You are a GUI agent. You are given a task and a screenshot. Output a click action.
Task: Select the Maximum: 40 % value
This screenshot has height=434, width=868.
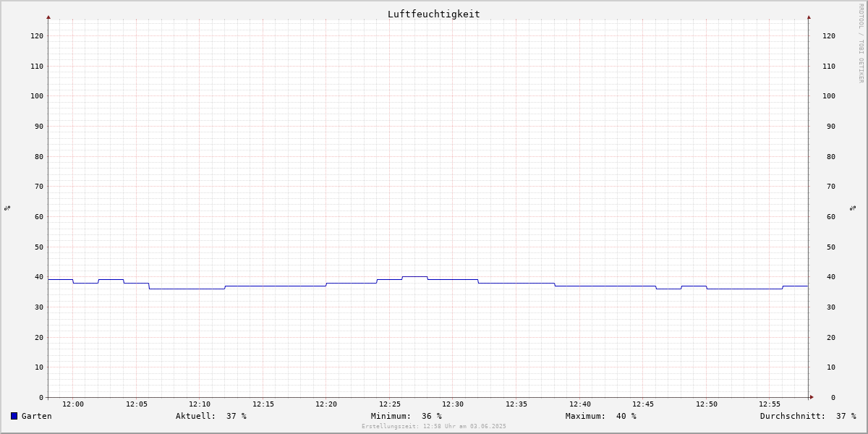[601, 416]
